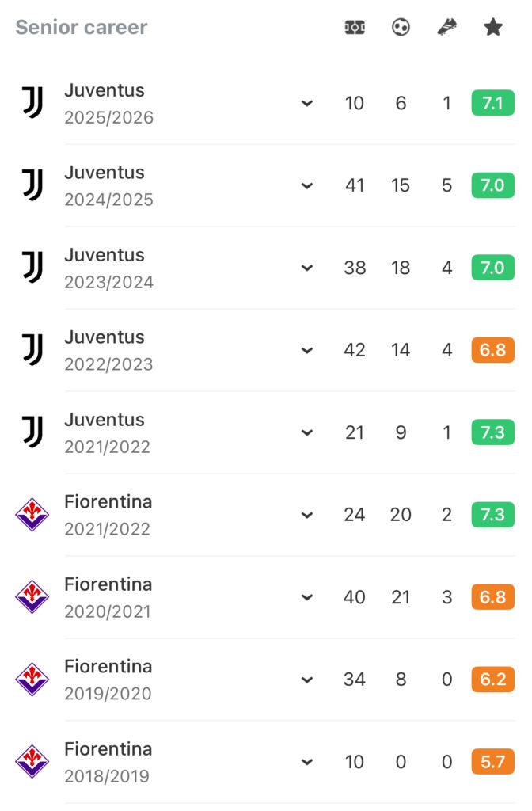532x811 pixels.
Task: Click the rating star icon header
Action: (x=492, y=28)
